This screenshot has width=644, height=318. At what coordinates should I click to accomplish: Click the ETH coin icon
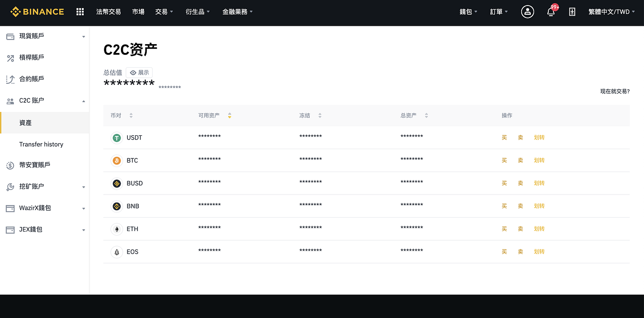click(x=117, y=229)
